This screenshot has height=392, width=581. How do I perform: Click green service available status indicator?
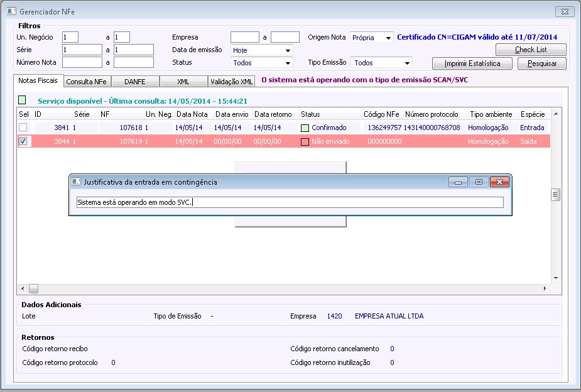23,100
